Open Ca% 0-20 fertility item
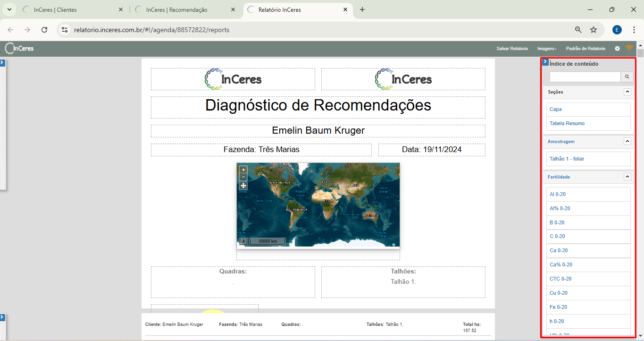The width and height of the screenshot is (644, 341). 588,264
